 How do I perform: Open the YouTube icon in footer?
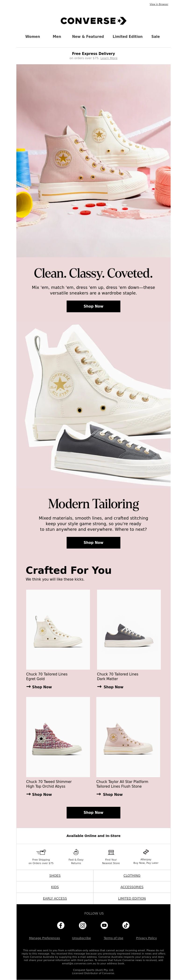[x=104, y=925]
